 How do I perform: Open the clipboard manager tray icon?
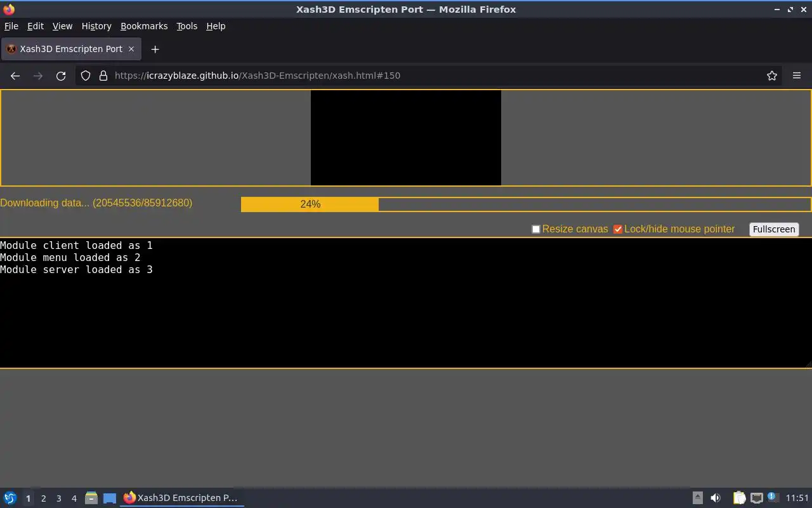click(739, 498)
